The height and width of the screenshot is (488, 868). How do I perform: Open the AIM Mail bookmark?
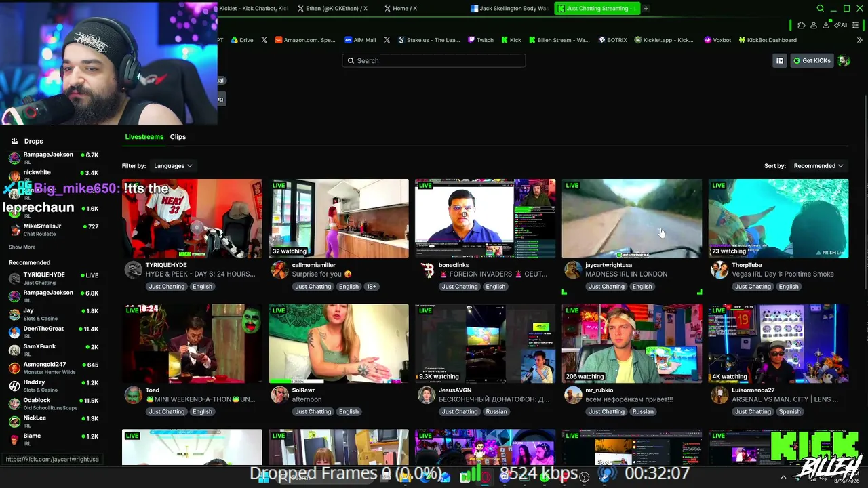pyautogui.click(x=360, y=40)
